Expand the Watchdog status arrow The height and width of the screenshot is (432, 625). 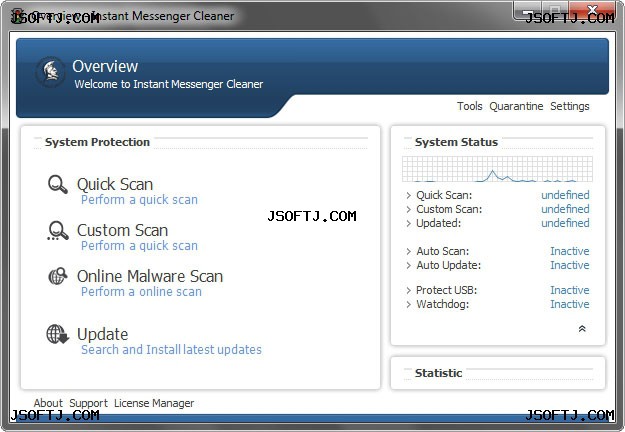409,304
